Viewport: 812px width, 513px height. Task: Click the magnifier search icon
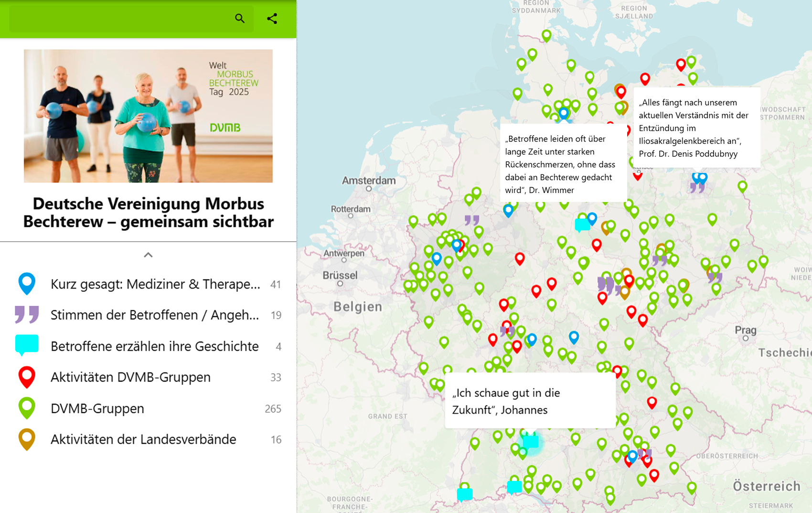click(x=240, y=19)
